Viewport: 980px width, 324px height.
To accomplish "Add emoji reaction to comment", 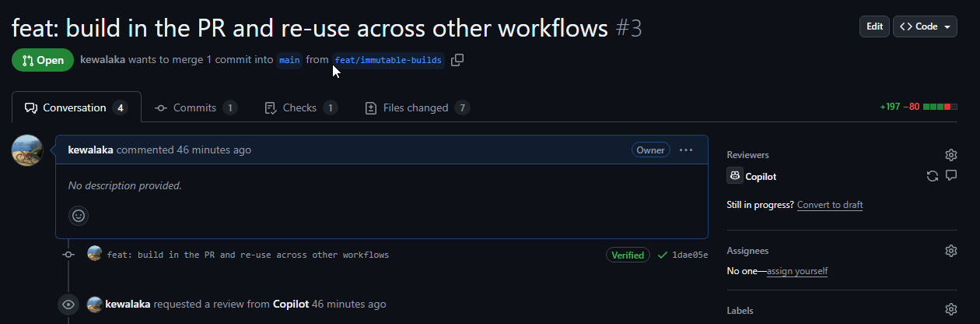I will 79,216.
